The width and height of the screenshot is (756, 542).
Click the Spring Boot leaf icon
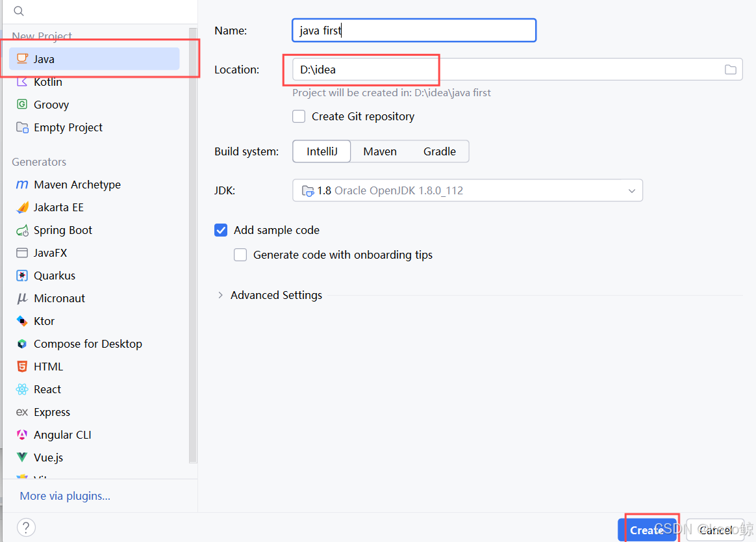(22, 230)
